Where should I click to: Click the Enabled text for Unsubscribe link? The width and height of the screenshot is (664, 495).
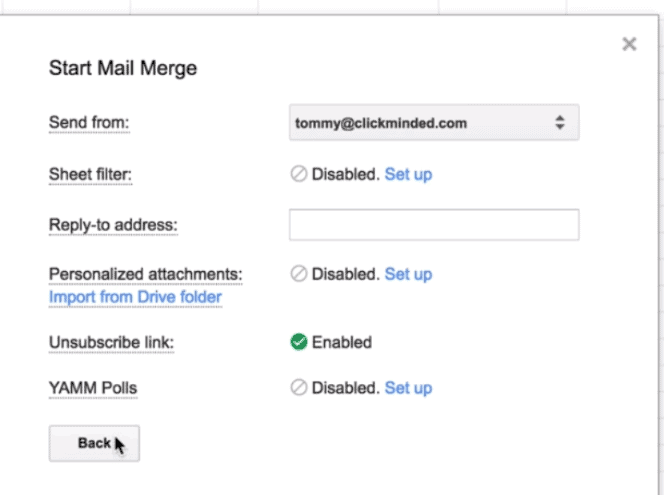point(342,342)
